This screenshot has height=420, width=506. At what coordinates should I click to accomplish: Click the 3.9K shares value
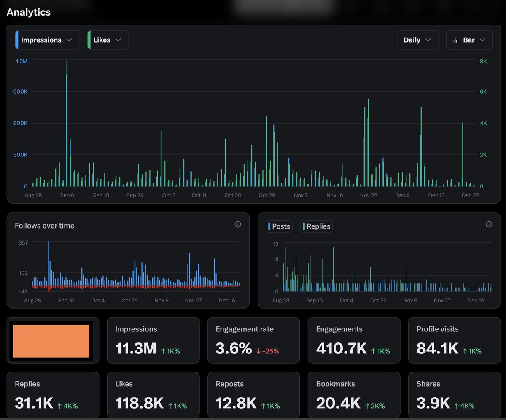433,403
